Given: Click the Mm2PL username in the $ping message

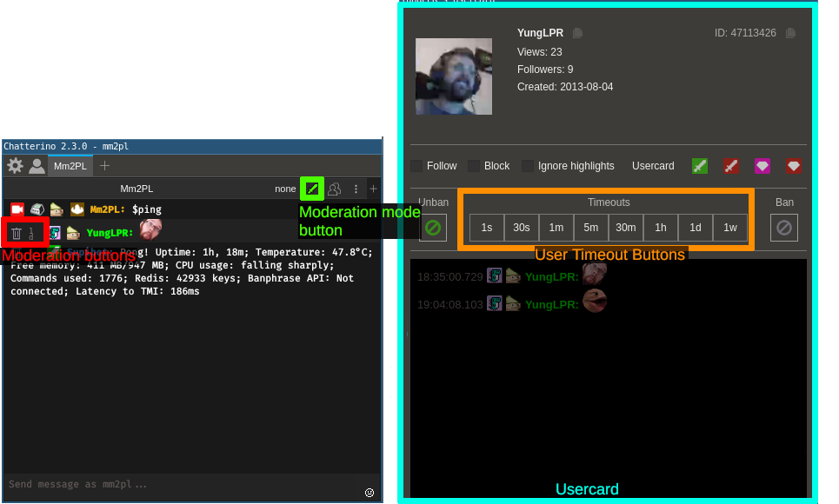Looking at the screenshot, I should [x=107, y=209].
